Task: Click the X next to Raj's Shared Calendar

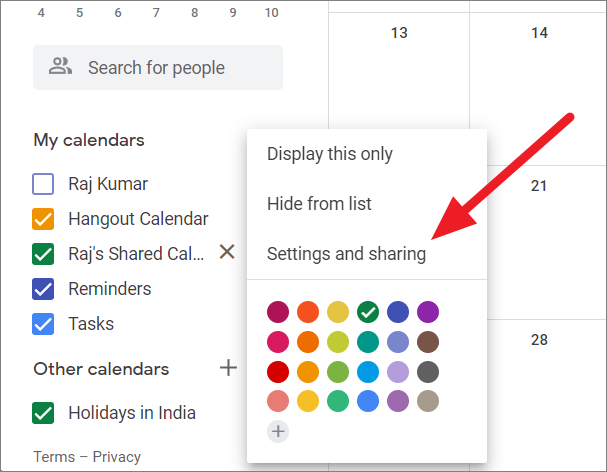Action: pyautogui.click(x=227, y=252)
